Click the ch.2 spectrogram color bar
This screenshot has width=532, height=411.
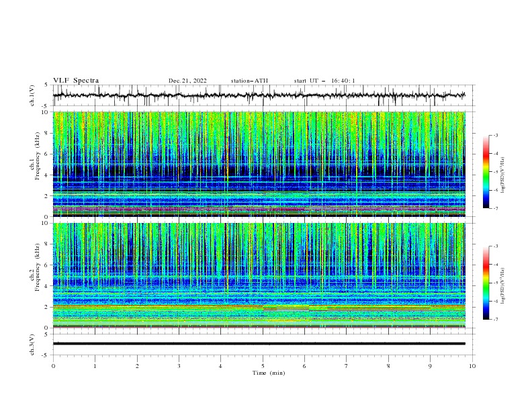coord(486,283)
